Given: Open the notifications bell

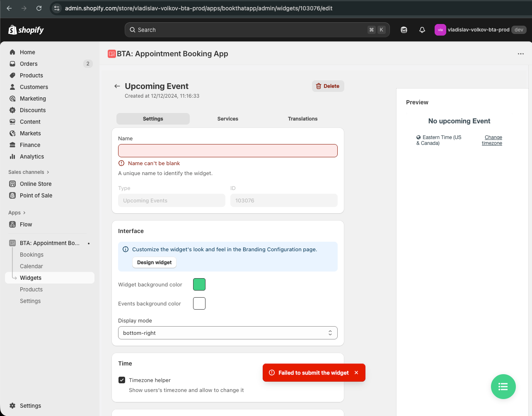Looking at the screenshot, I should (422, 30).
